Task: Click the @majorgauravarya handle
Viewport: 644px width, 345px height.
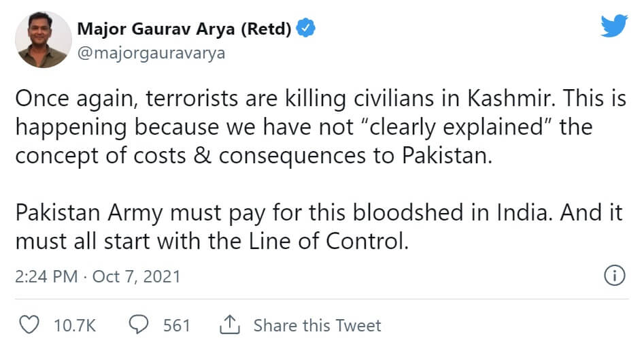Action: (151, 53)
